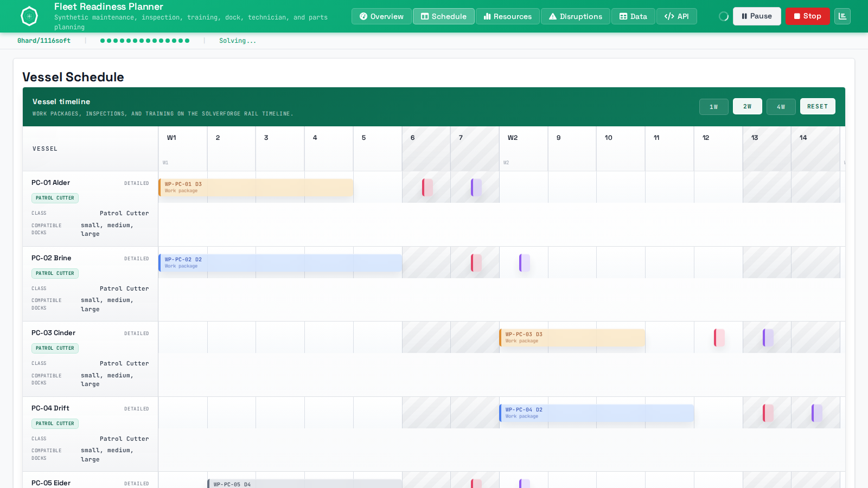Click the PATROL CUTTER tag under PC-04 Drift
Image resolution: width=868 pixels, height=488 pixels.
[x=55, y=423]
